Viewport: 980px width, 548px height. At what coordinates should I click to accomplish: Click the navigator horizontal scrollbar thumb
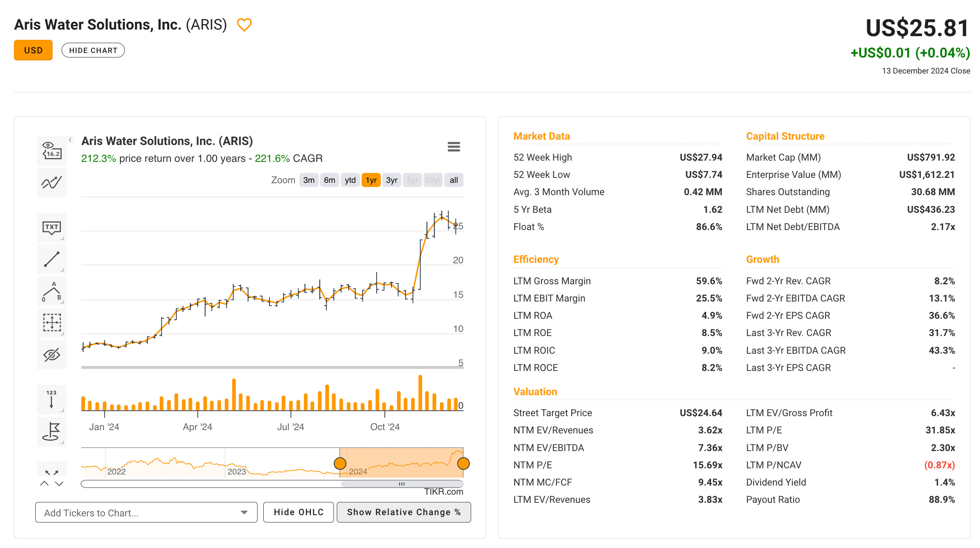point(402,484)
